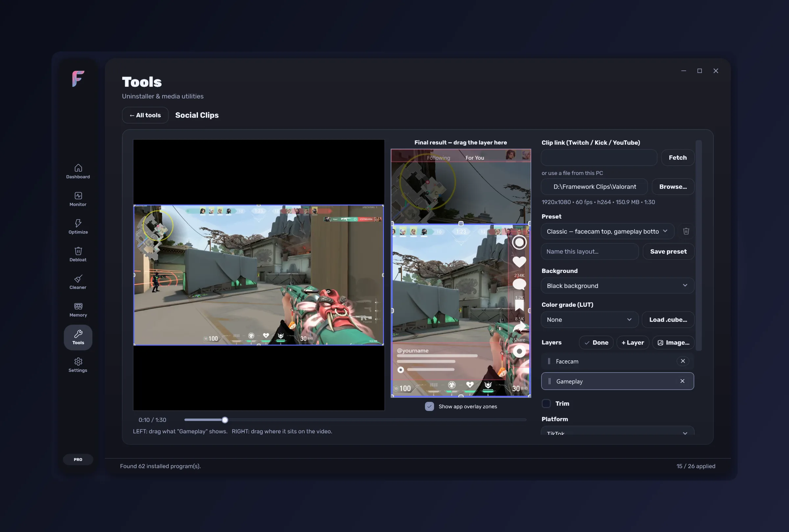This screenshot has height=532, width=789.
Task: Open the Preset dropdown
Action: click(x=607, y=231)
